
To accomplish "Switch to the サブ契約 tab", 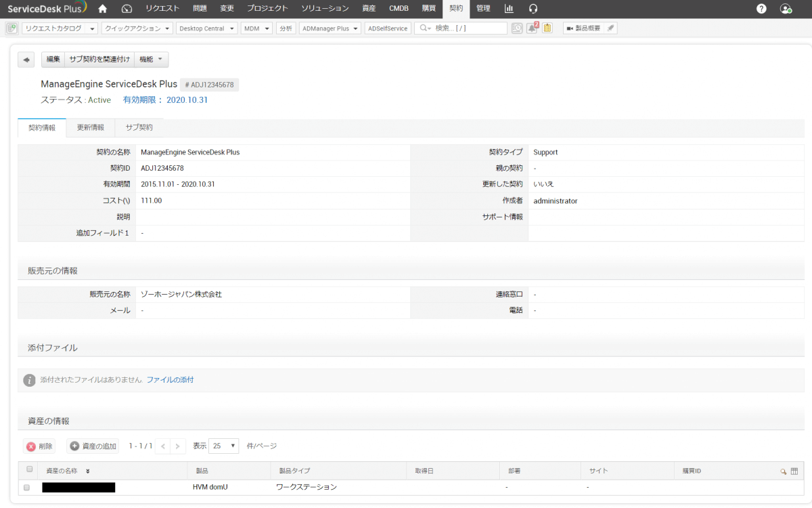I will coord(139,127).
